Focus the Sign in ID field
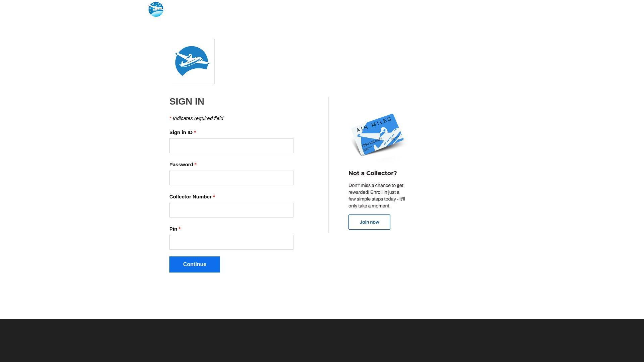 coord(231,146)
